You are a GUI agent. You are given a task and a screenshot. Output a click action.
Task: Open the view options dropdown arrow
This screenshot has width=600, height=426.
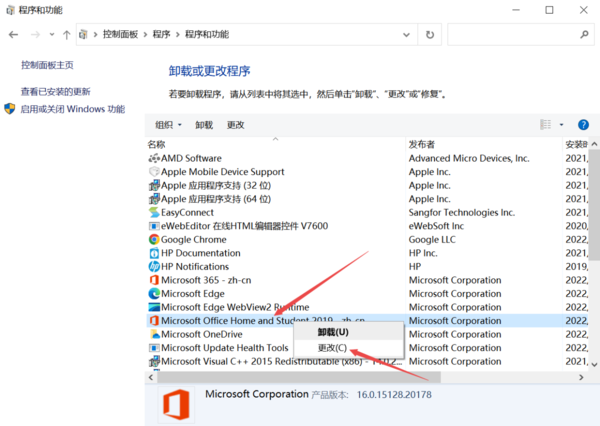[x=561, y=125]
